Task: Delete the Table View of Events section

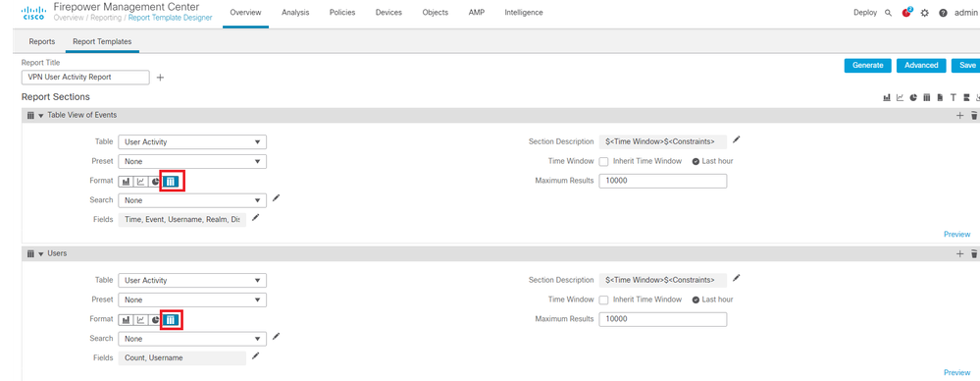Action: 974,115
